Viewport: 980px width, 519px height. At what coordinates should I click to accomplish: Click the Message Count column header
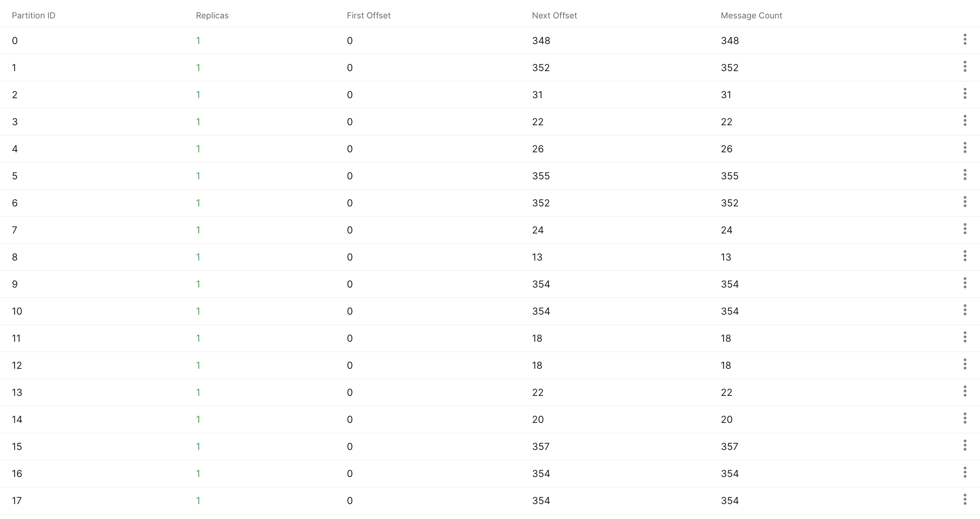click(751, 16)
